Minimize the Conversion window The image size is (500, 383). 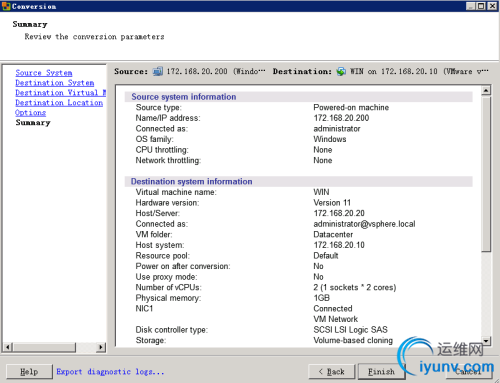470,6
